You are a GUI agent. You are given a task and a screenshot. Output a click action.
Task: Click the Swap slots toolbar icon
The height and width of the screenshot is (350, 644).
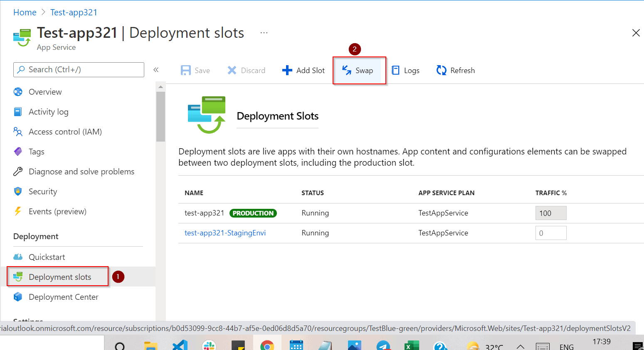pos(347,71)
